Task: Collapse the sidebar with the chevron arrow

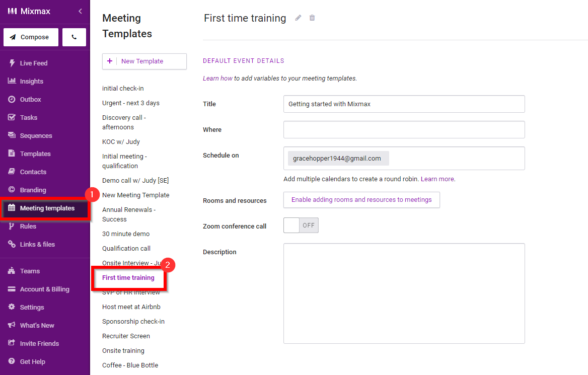Action: (80, 11)
